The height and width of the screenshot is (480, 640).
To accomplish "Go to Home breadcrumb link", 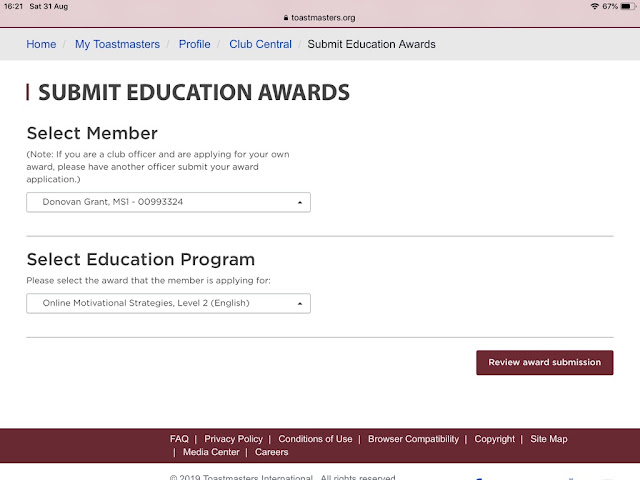I will coord(41,44).
